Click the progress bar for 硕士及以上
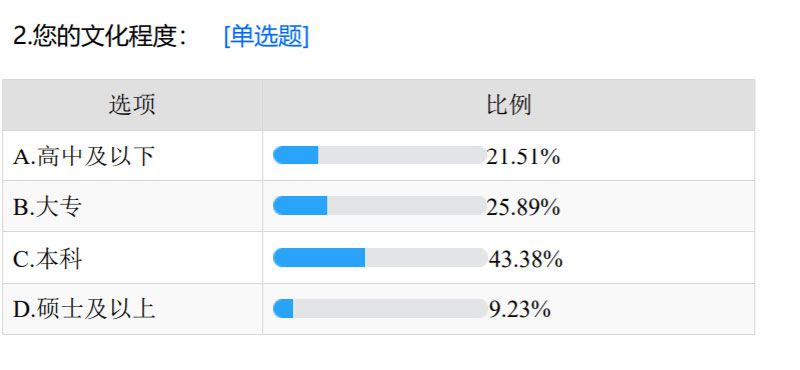Image resolution: width=800 pixels, height=370 pixels. click(x=381, y=309)
